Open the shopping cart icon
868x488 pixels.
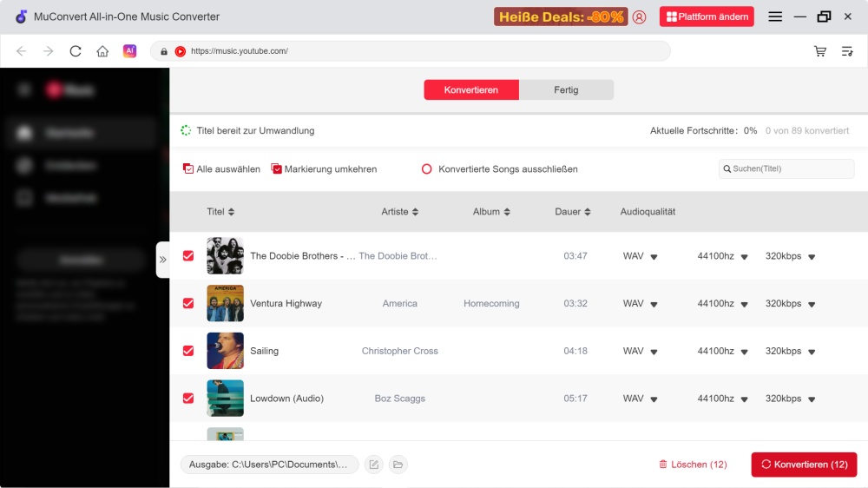tap(820, 51)
